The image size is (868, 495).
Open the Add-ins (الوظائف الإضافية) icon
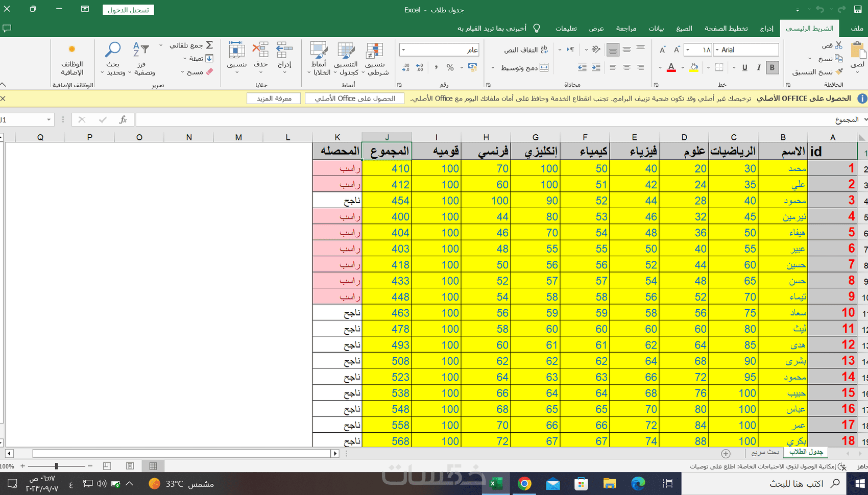72,49
